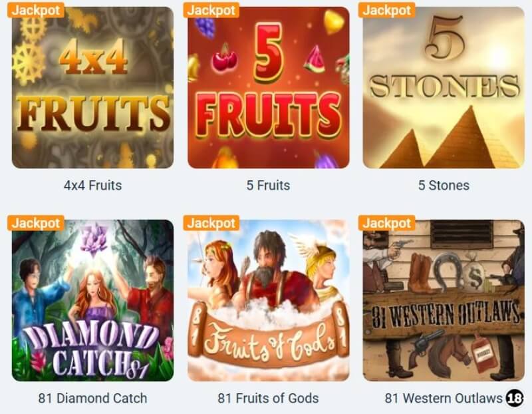Click the Jackpot badge on 4x4 Fruits

pyautogui.click(x=36, y=10)
